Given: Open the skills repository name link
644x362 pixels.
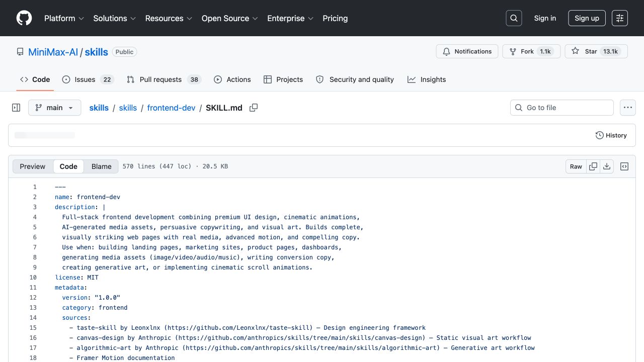Looking at the screenshot, I should coord(96,52).
